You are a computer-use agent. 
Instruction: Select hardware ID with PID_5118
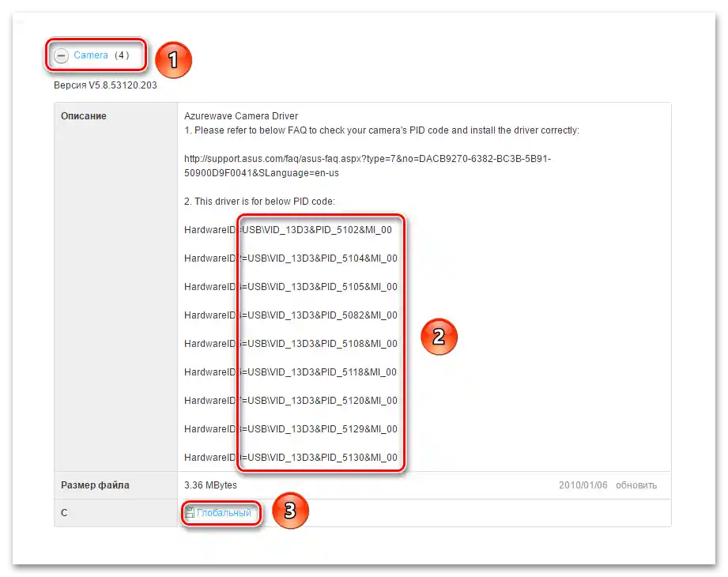290,372
